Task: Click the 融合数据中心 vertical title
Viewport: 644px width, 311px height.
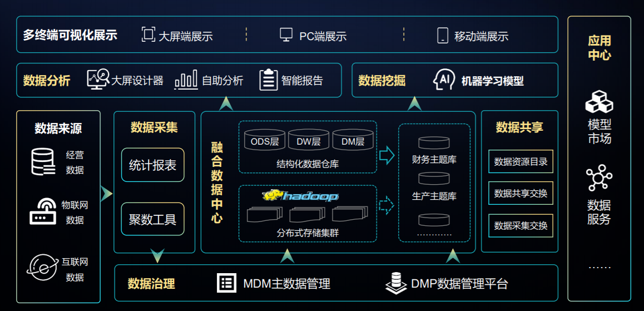Action: (x=217, y=182)
